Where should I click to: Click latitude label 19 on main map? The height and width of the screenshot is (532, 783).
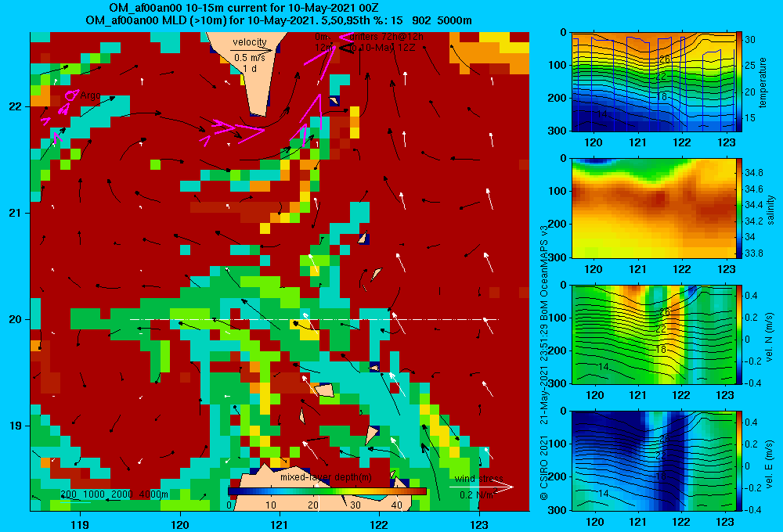click(16, 426)
